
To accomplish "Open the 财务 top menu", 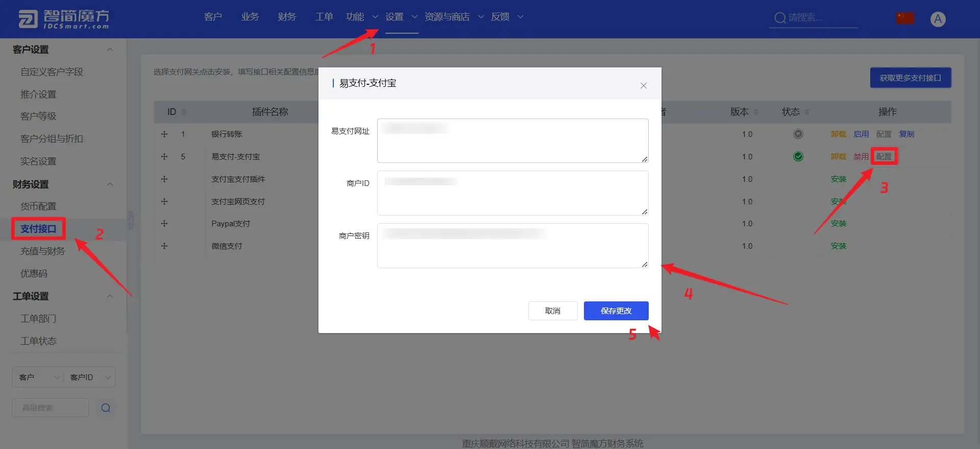I will click(x=287, y=17).
